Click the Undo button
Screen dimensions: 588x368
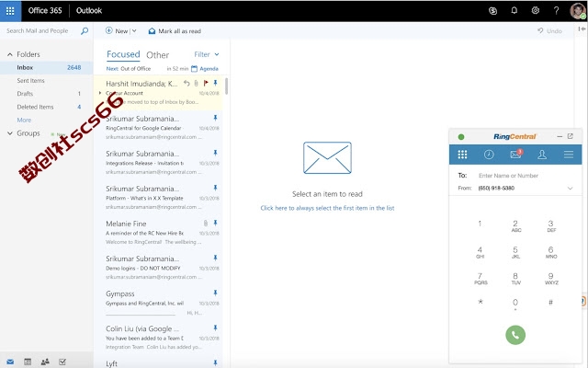(x=549, y=30)
